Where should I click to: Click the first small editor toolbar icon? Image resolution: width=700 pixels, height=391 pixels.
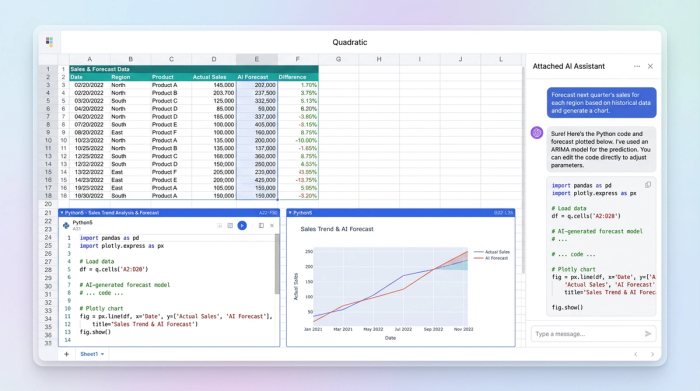click(219, 225)
